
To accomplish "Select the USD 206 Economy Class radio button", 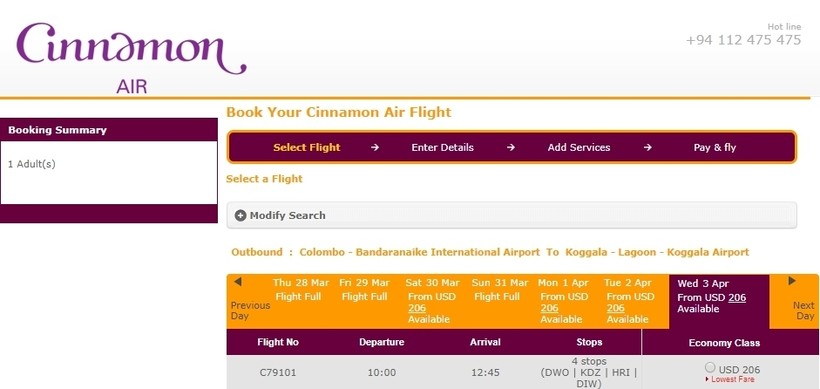I will tap(710, 368).
